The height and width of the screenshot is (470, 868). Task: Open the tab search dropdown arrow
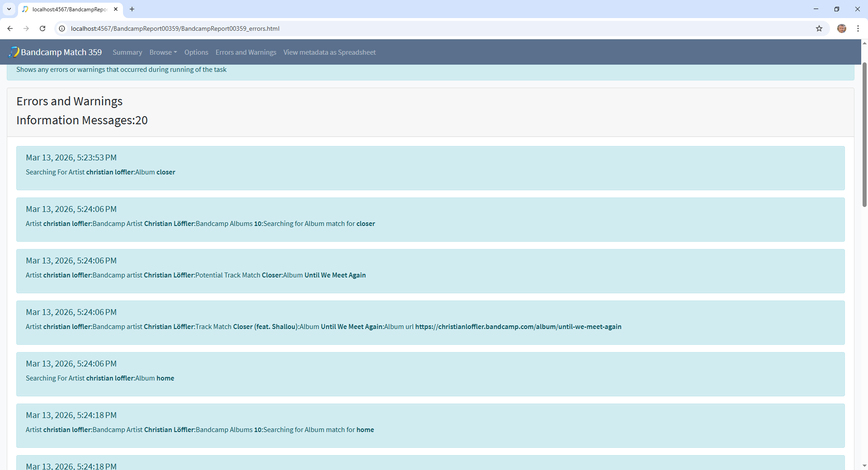(9, 9)
